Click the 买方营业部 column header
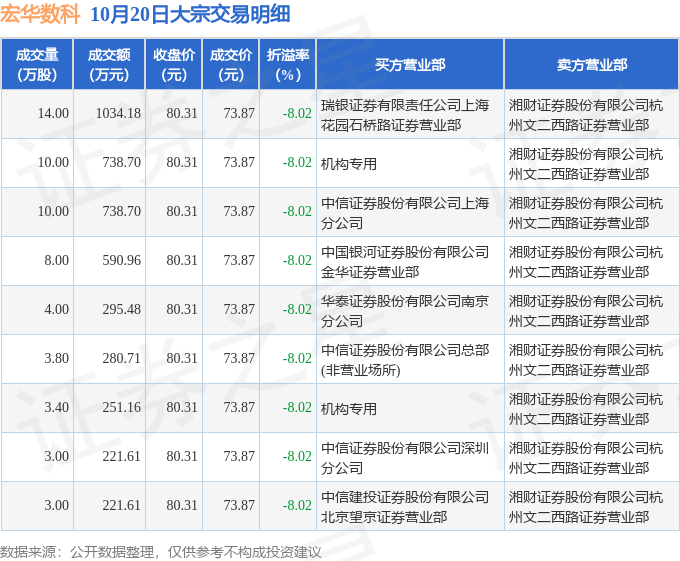 point(410,65)
